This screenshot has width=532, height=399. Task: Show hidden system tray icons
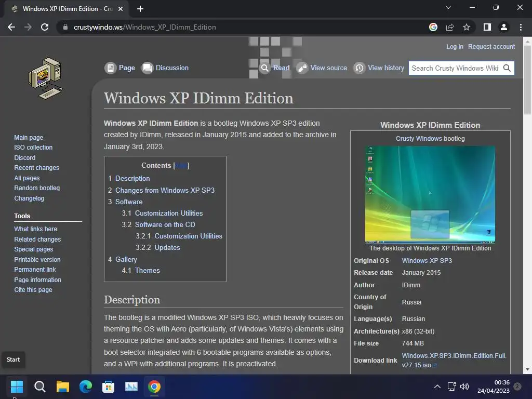[437, 387]
